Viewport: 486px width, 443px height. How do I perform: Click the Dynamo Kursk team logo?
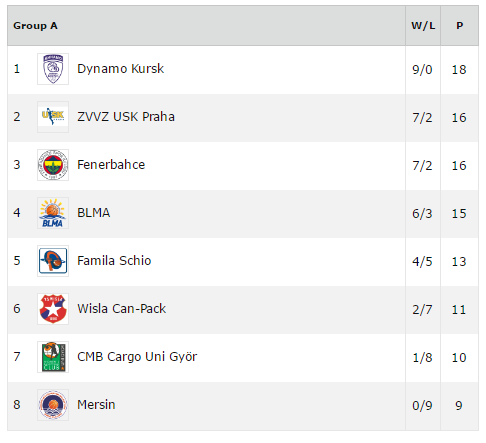(x=53, y=69)
